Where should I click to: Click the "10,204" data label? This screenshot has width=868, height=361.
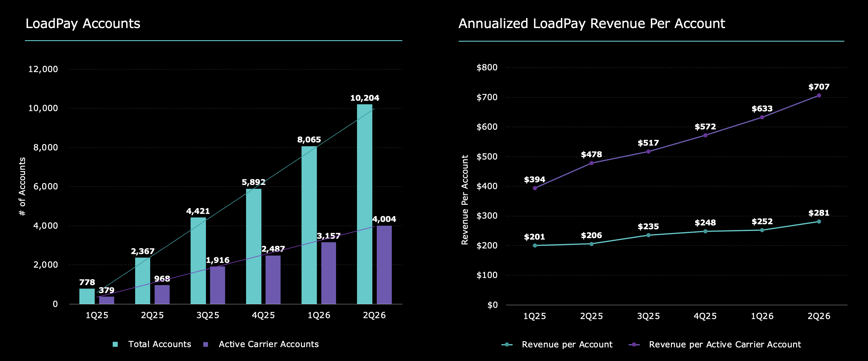point(365,98)
